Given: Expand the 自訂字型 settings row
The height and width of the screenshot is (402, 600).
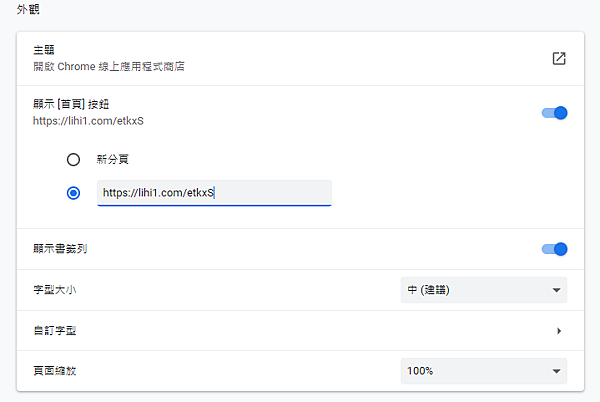Looking at the screenshot, I should point(300,331).
